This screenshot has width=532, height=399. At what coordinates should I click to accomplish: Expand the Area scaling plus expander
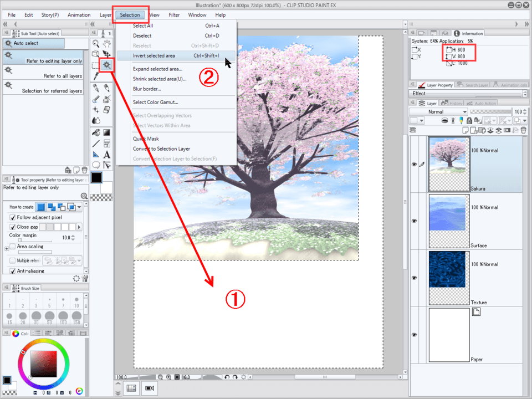[7, 249]
